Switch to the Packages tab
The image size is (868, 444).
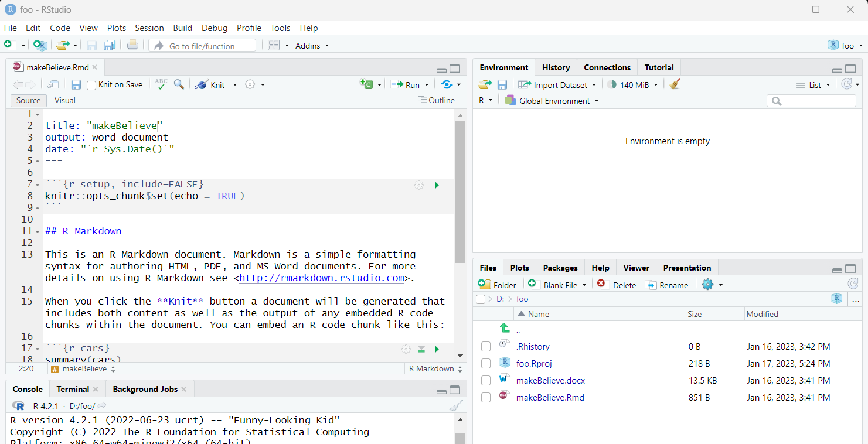point(560,268)
